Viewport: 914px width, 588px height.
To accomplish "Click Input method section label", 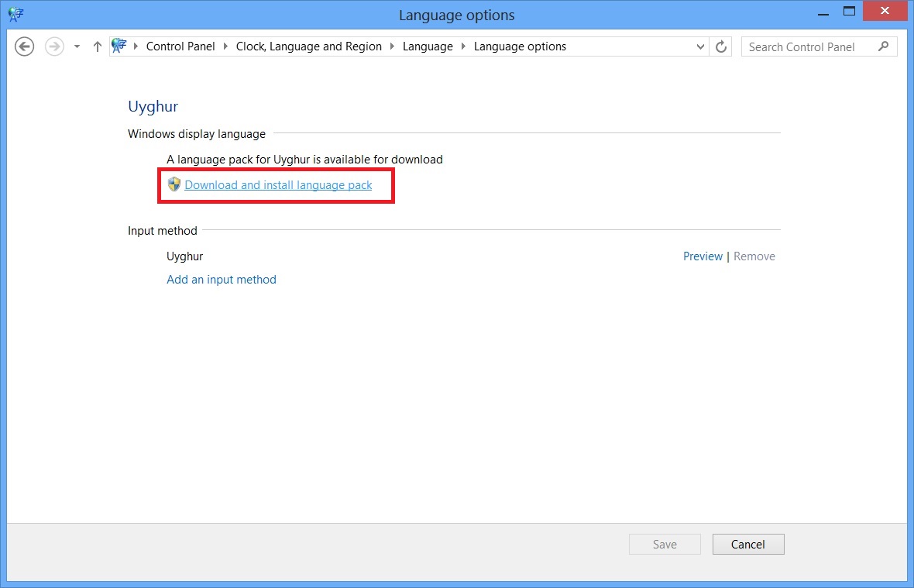I will (162, 231).
